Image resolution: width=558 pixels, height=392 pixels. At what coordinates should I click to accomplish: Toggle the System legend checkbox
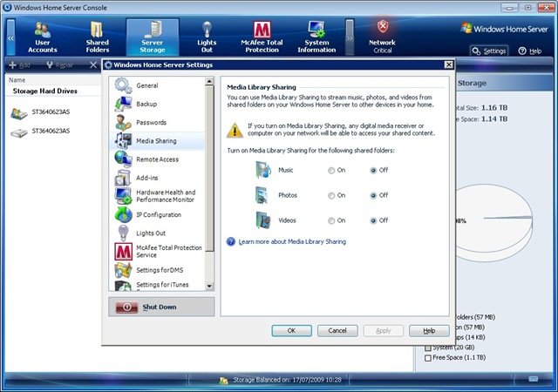tap(428, 348)
